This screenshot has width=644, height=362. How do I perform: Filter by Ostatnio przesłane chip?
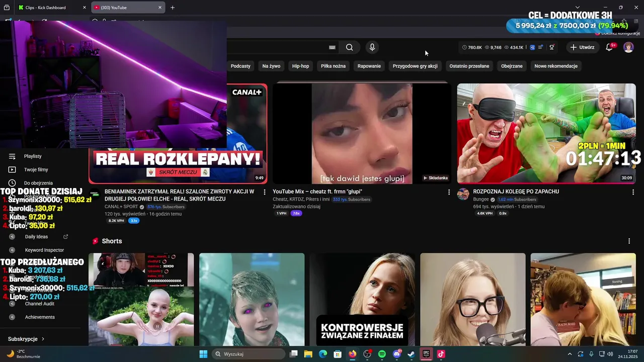coord(469,66)
